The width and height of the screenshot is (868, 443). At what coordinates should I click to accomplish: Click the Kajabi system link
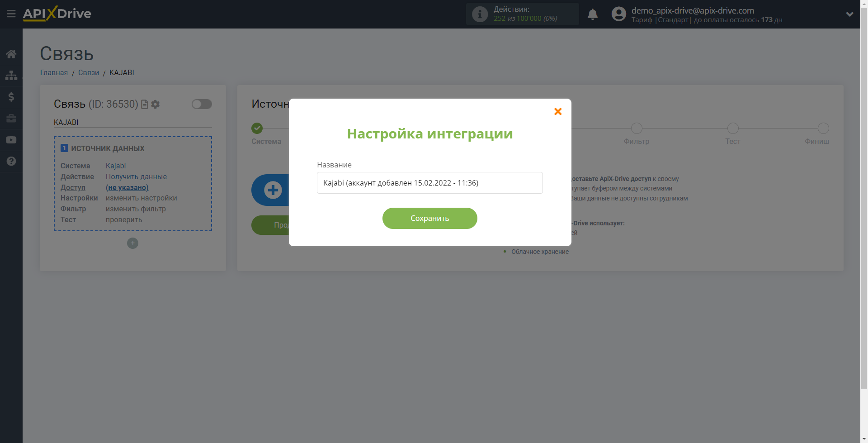coord(116,166)
